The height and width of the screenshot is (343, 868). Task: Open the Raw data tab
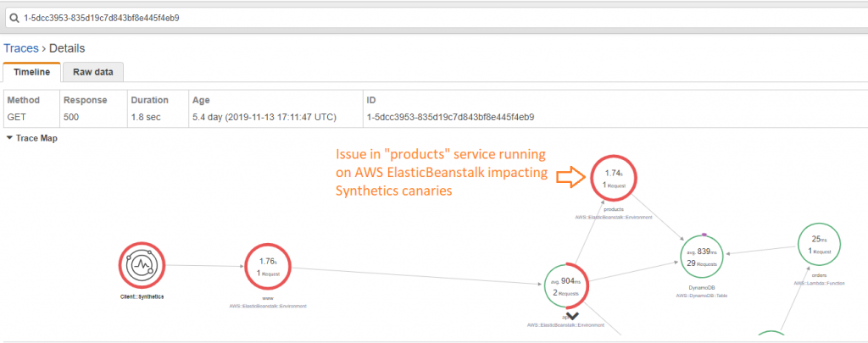tap(92, 73)
